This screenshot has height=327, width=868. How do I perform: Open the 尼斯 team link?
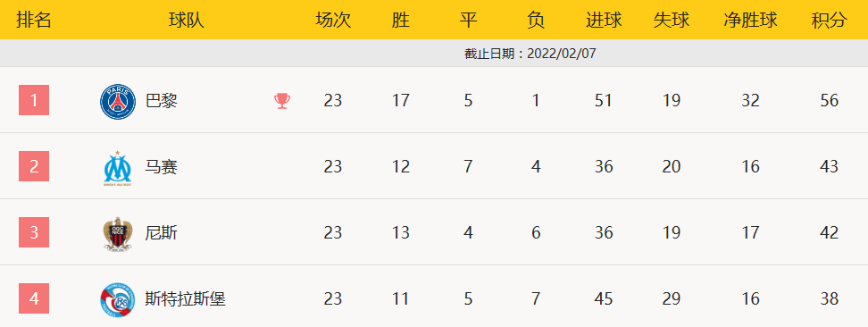point(161,233)
